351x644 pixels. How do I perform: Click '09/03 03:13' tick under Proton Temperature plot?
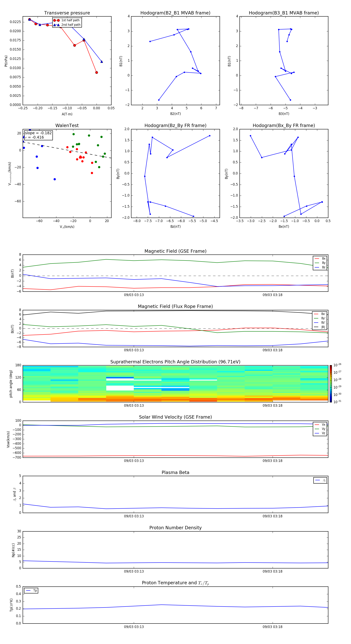coord(134,627)
